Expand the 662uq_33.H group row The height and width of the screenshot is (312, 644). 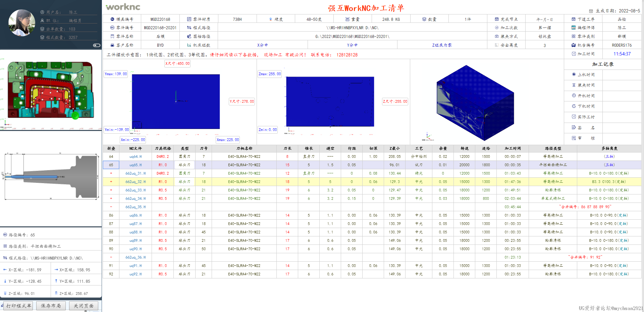click(111, 190)
